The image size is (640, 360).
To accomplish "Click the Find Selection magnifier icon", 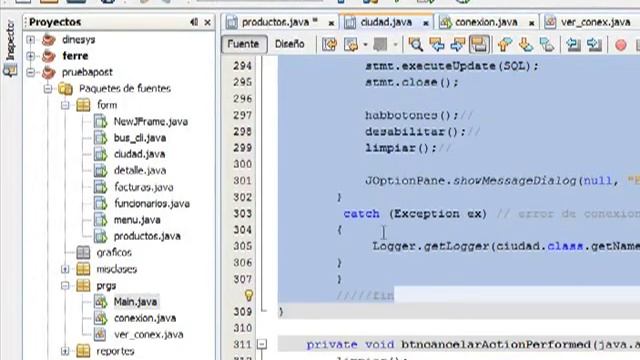I will point(416,44).
